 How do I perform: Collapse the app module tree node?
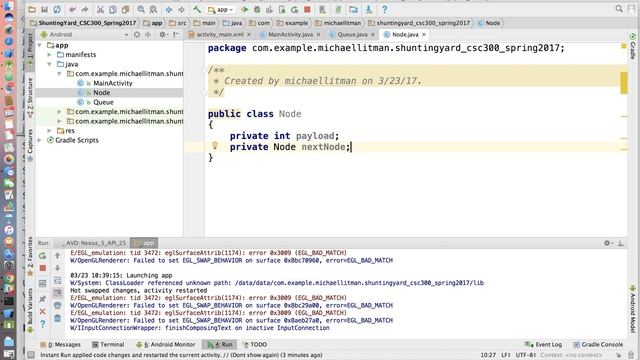click(40, 45)
